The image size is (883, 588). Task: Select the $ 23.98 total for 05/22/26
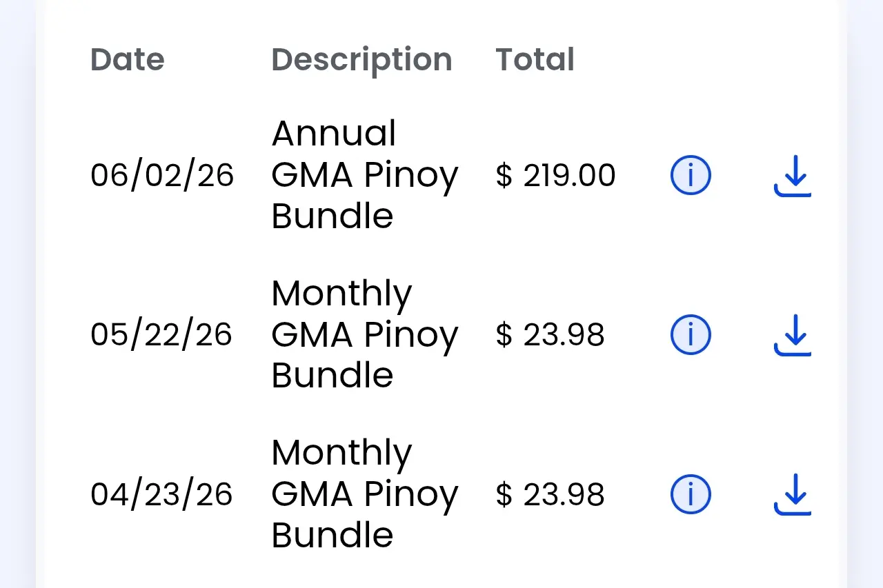[550, 334]
